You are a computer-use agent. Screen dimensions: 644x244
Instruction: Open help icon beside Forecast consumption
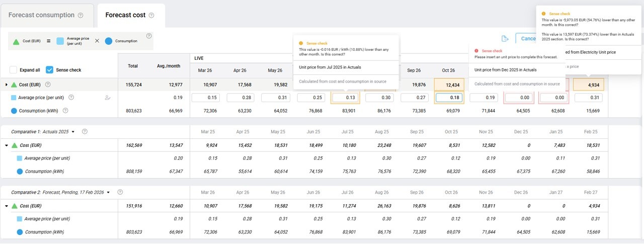point(80,16)
